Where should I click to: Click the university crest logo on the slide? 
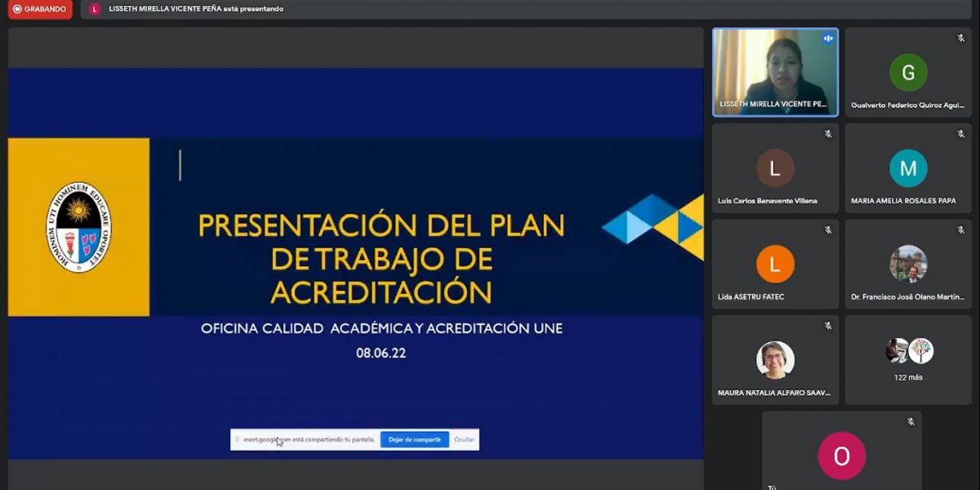pyautogui.click(x=78, y=227)
